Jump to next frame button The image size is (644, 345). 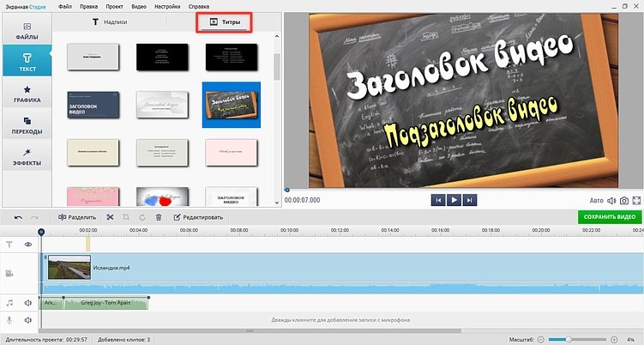(x=469, y=200)
